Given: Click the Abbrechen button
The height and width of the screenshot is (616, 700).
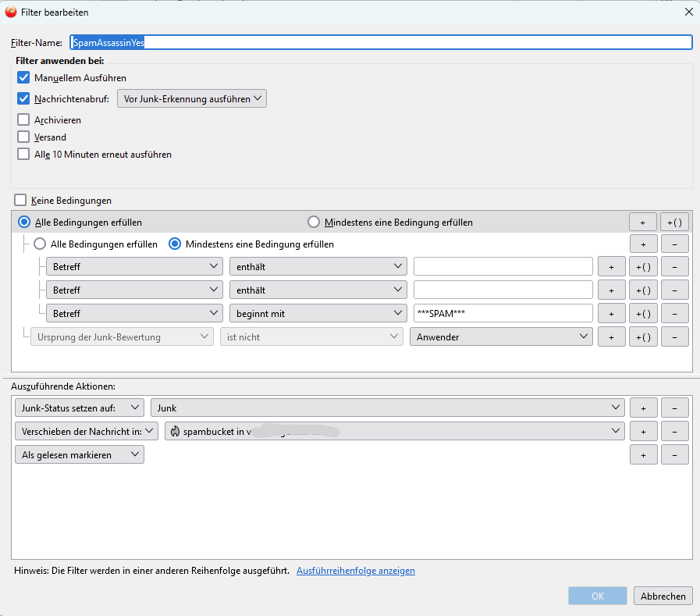Looking at the screenshot, I should point(663,596).
